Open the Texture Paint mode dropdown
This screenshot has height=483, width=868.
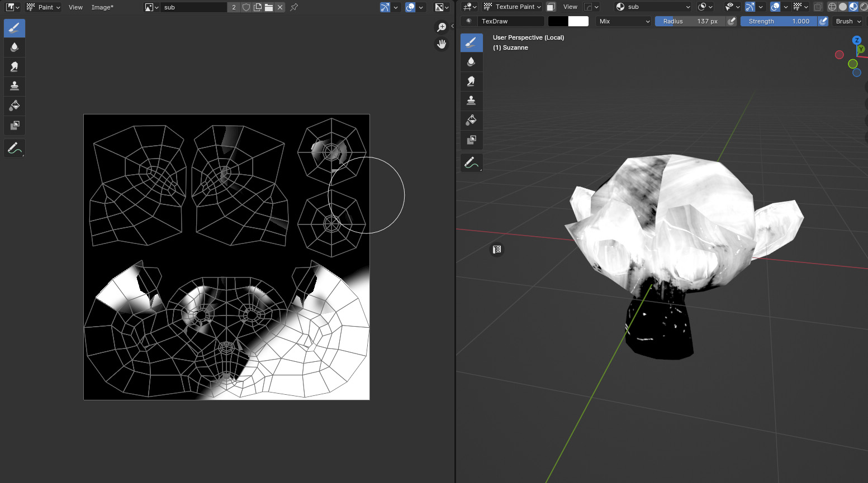click(x=512, y=7)
